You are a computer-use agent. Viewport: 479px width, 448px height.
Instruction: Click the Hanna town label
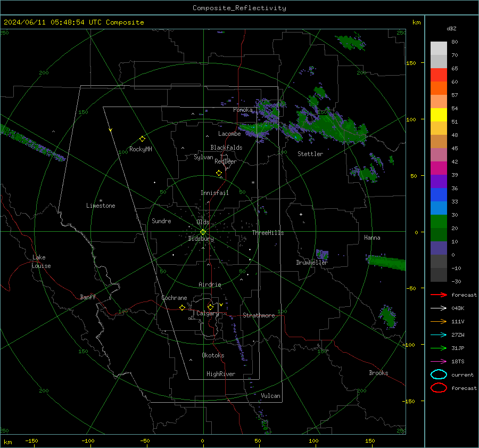pos(372,238)
